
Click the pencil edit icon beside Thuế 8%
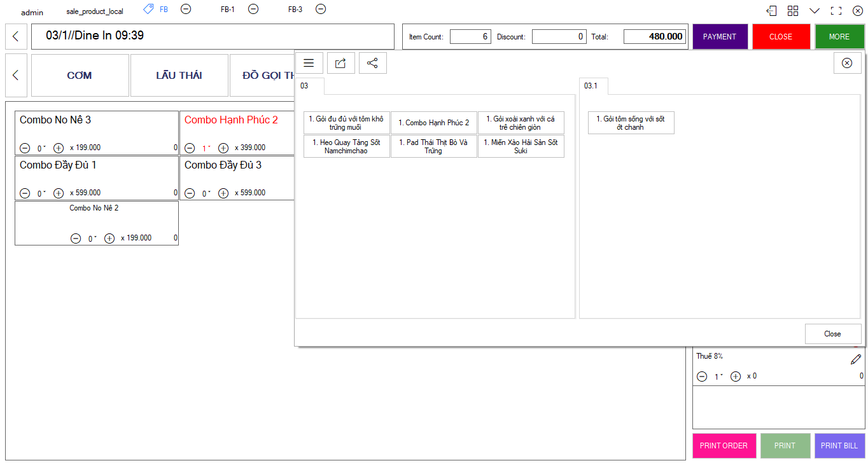(856, 359)
